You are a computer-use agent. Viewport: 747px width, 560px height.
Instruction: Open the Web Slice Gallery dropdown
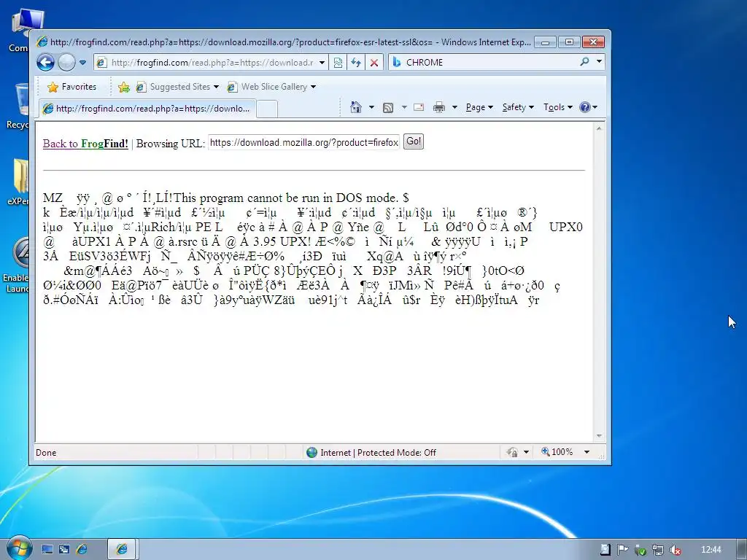271,87
